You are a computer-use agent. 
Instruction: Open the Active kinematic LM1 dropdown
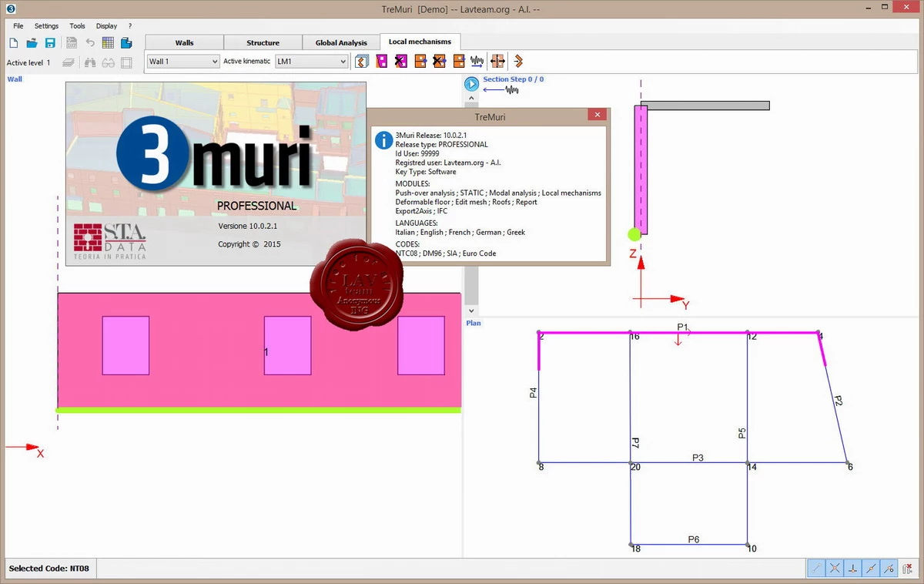point(312,62)
